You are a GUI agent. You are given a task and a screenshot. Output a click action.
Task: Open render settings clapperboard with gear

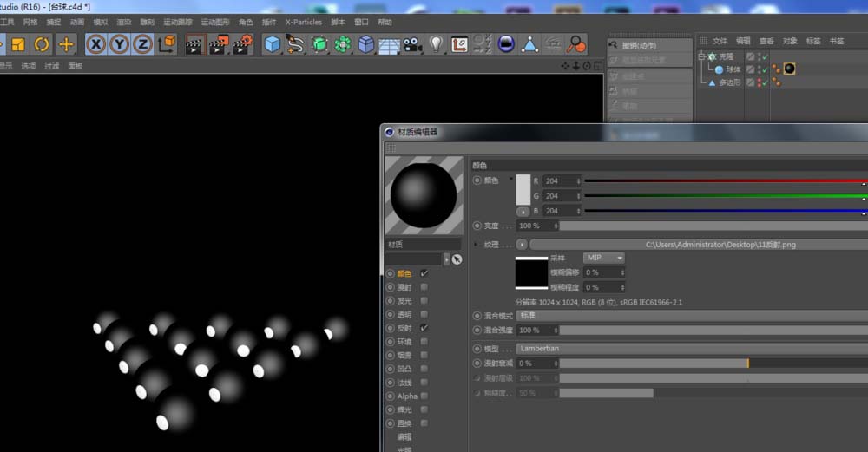click(x=242, y=44)
